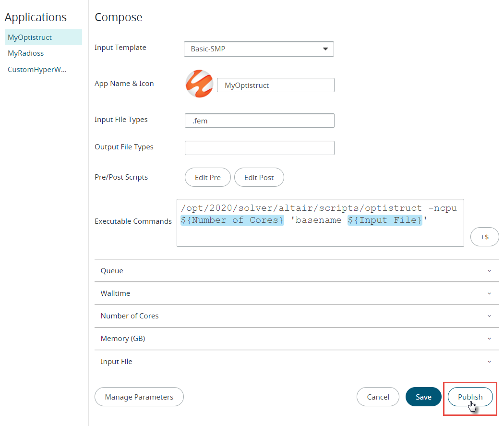Click the MyOptistruct app icon image

(x=199, y=84)
